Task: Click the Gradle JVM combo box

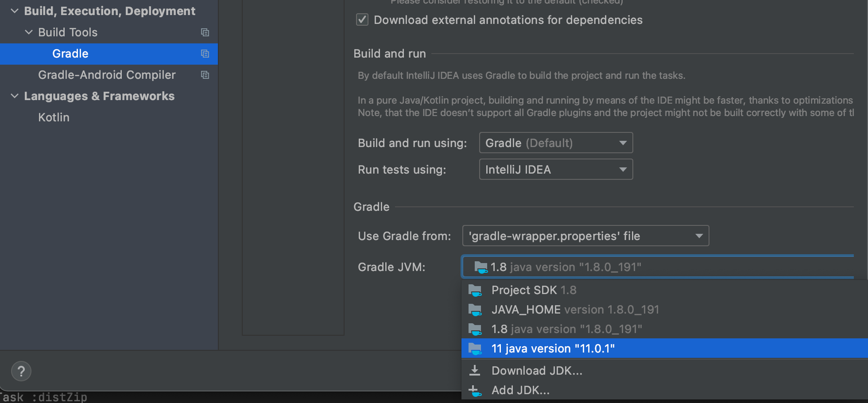Action: pos(658,267)
